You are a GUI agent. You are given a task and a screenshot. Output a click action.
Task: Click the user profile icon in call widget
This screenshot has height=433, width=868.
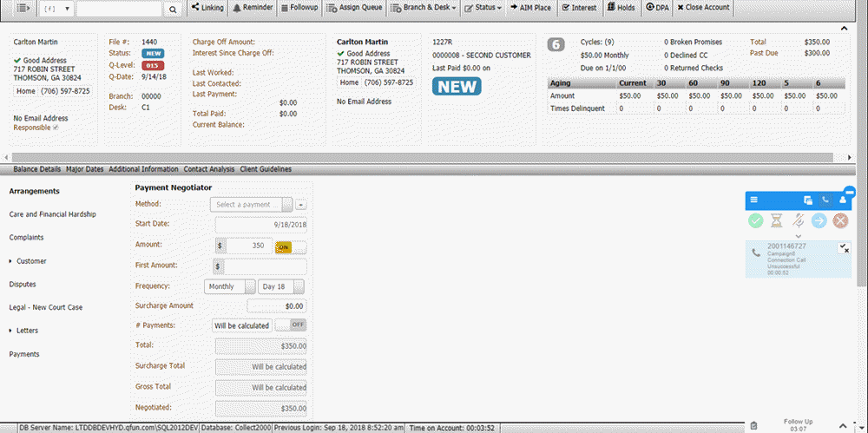click(842, 200)
